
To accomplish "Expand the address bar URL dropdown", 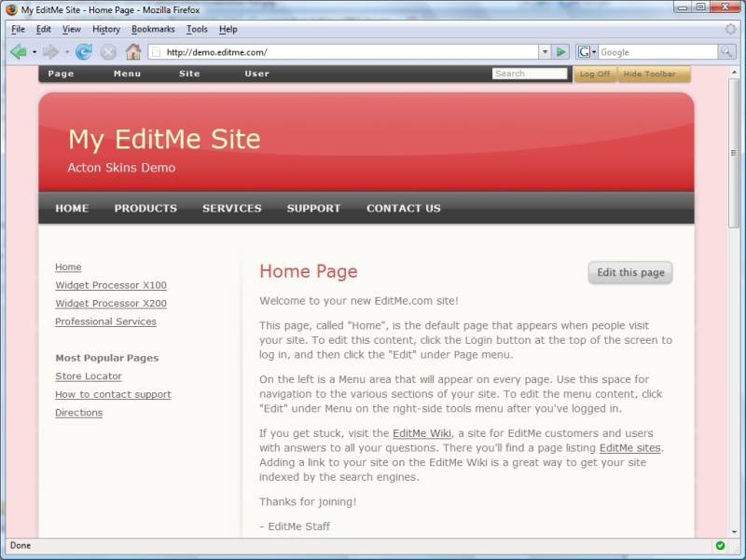I will pos(545,52).
